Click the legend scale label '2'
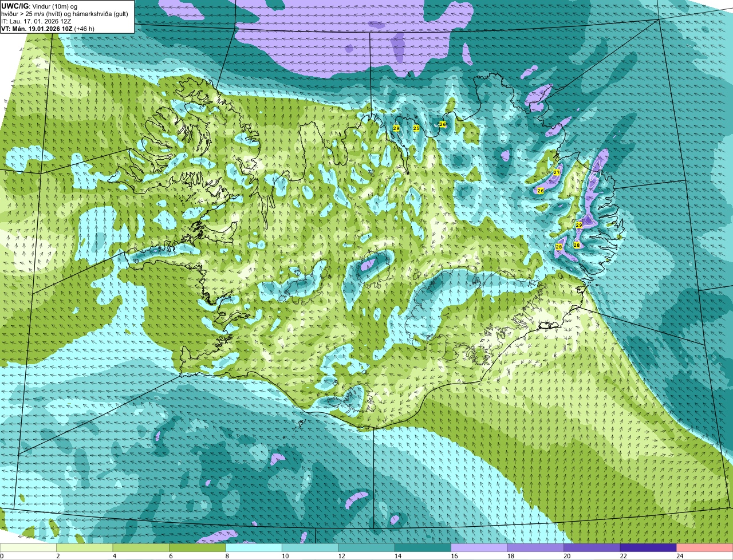Image resolution: width=733 pixels, height=560 pixels. point(58,556)
